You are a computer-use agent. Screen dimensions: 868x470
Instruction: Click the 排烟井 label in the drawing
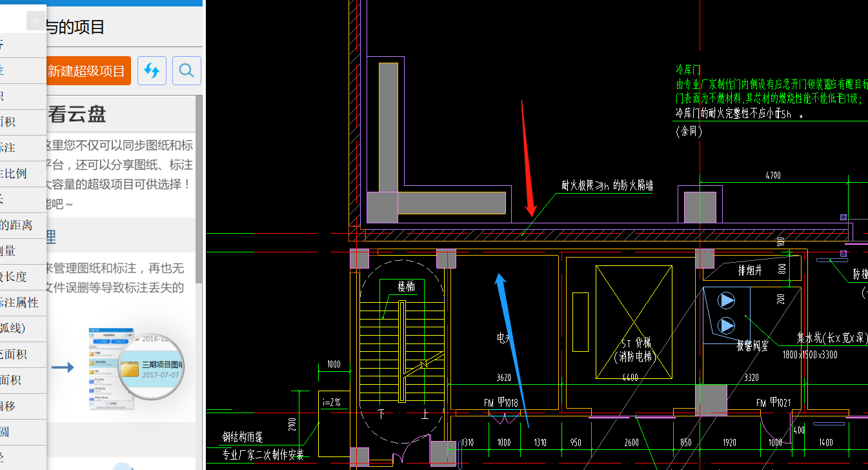point(750,271)
